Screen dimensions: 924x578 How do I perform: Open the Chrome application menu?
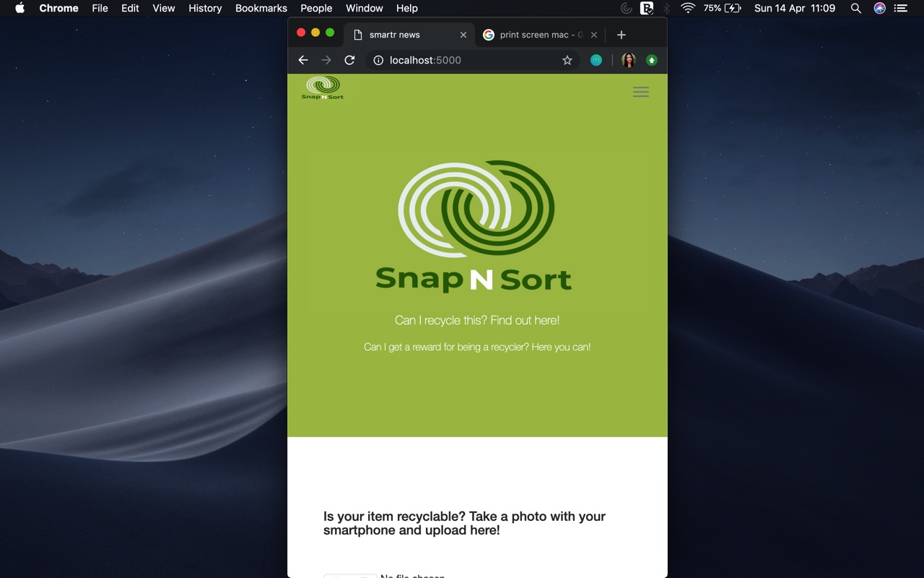pos(58,8)
